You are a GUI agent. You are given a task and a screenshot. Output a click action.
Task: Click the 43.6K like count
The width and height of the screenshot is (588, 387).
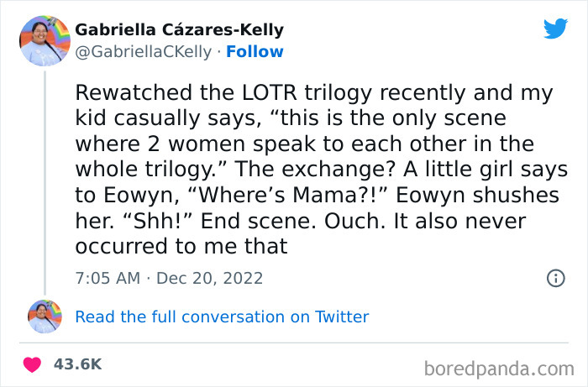pos(76,364)
